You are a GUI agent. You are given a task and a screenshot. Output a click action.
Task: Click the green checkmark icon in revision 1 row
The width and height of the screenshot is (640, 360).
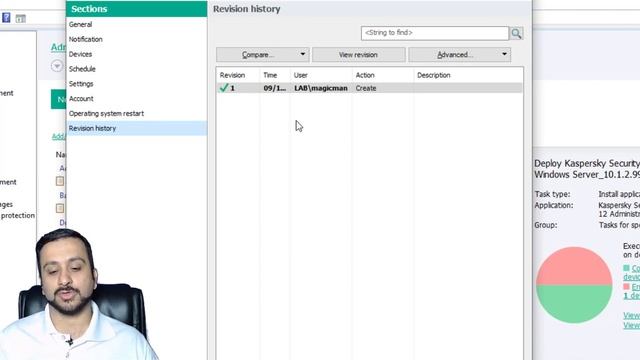tap(224, 88)
